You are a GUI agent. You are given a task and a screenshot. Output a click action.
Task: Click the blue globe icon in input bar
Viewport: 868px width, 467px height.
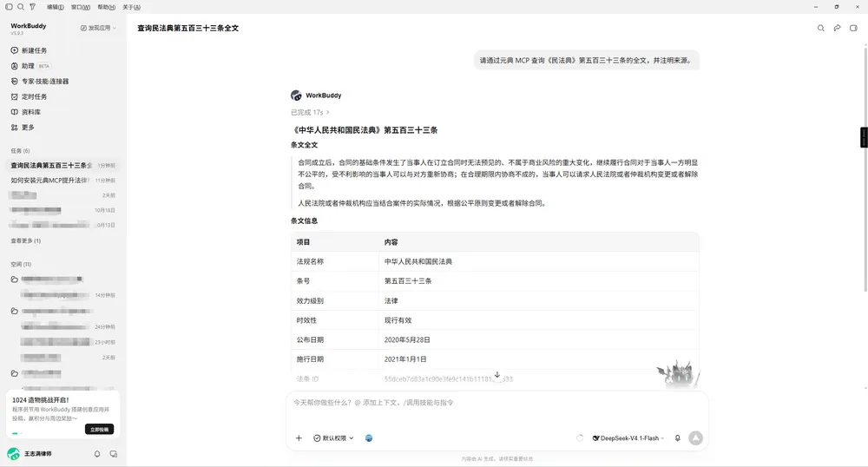pyautogui.click(x=369, y=438)
